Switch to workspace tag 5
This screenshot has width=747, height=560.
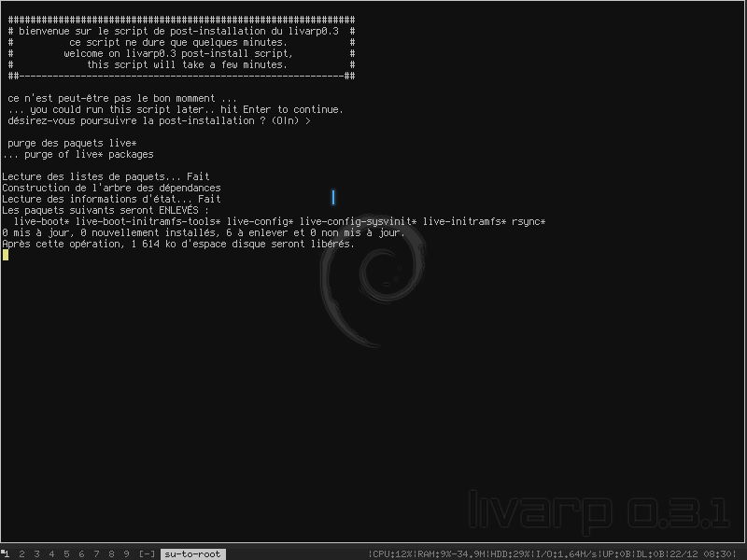(66, 553)
